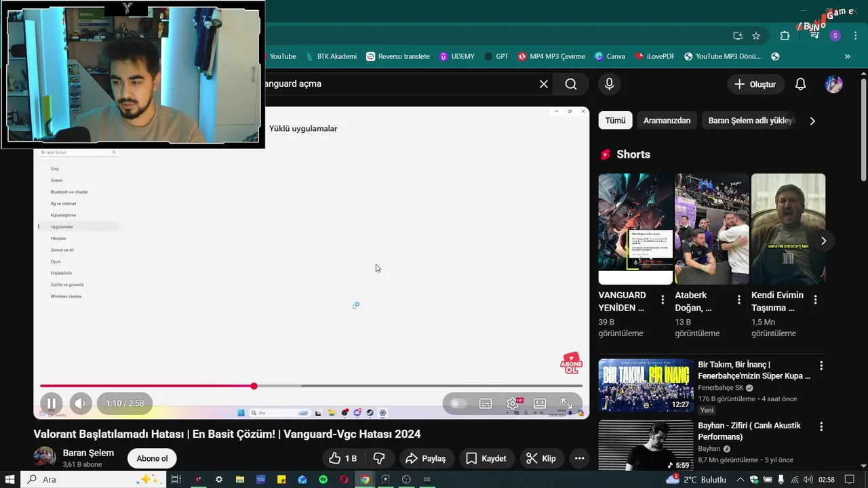The width and height of the screenshot is (868, 488).
Task: Expand hidden bookmarks chevron
Action: 847,56
